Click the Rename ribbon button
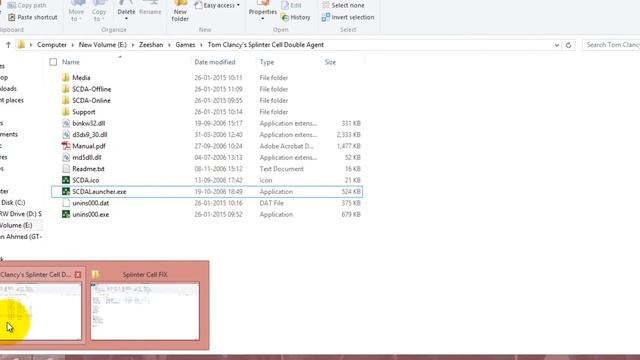This screenshot has width=640, height=360. click(150, 9)
